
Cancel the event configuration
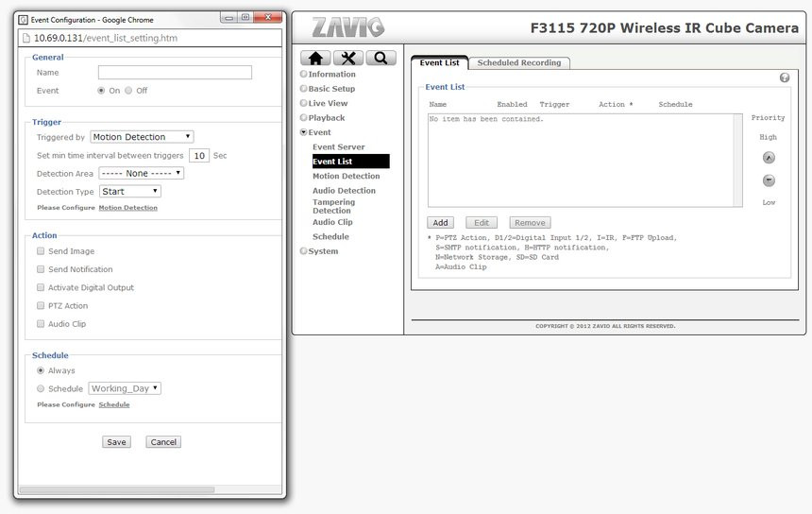pos(163,442)
